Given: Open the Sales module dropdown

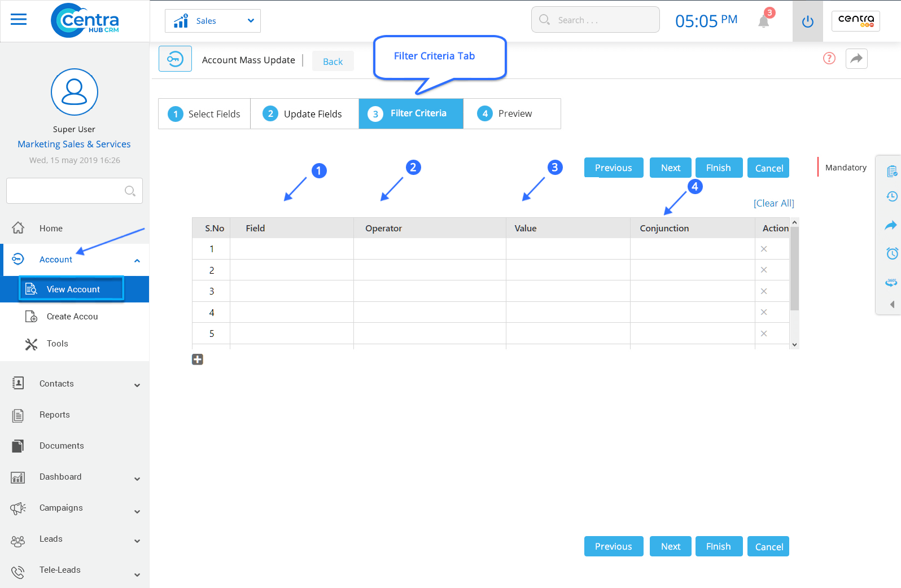Looking at the screenshot, I should pyautogui.click(x=213, y=21).
